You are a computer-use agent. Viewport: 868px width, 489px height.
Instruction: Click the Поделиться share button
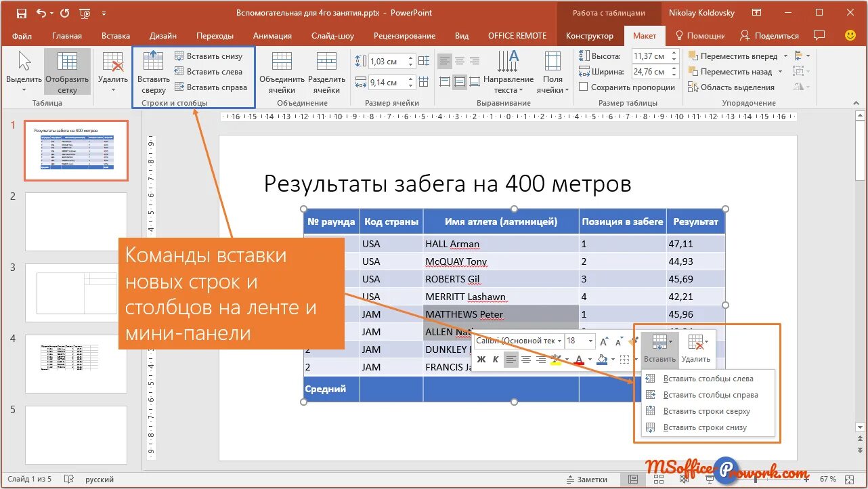(770, 35)
